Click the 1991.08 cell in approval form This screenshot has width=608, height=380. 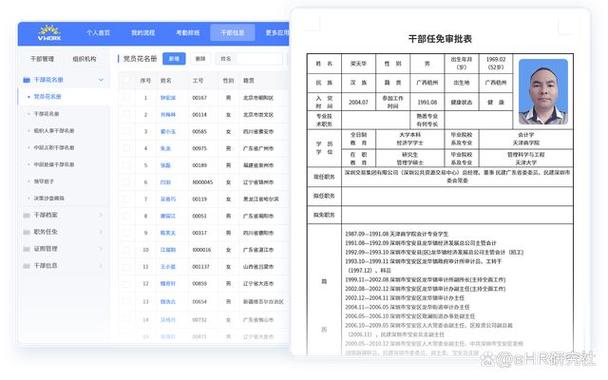click(427, 102)
